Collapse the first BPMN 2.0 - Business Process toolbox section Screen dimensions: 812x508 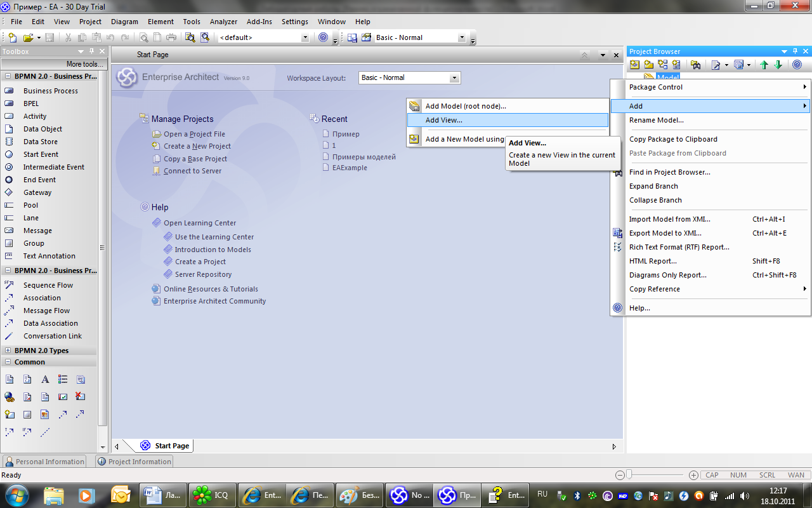coord(8,76)
